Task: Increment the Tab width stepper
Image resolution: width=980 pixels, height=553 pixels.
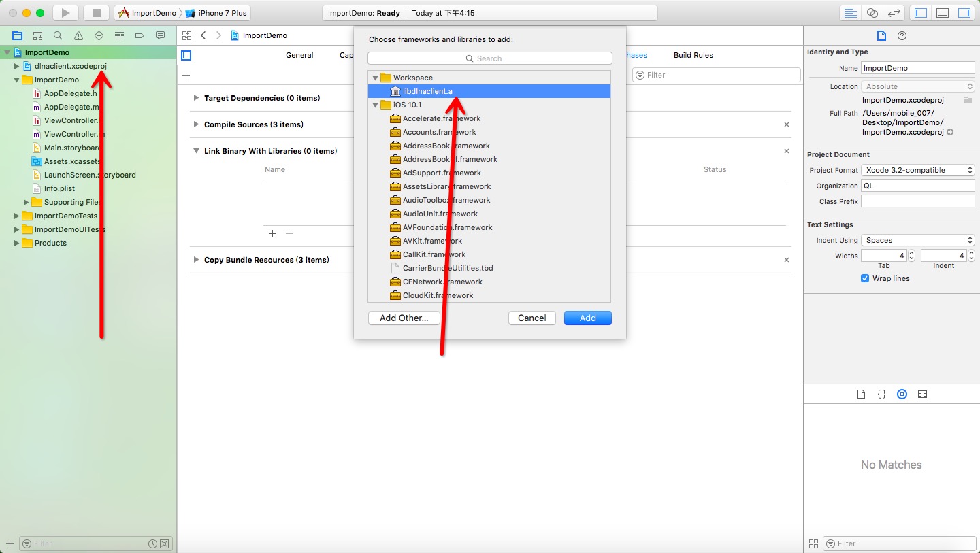Action: pyautogui.click(x=911, y=253)
